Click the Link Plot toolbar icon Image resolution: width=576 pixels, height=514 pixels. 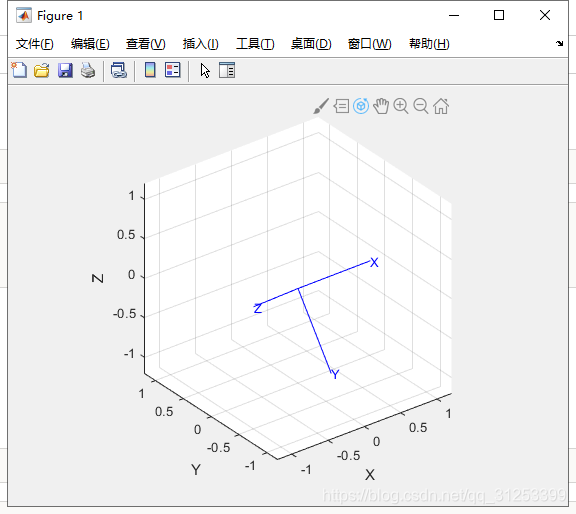click(x=119, y=70)
